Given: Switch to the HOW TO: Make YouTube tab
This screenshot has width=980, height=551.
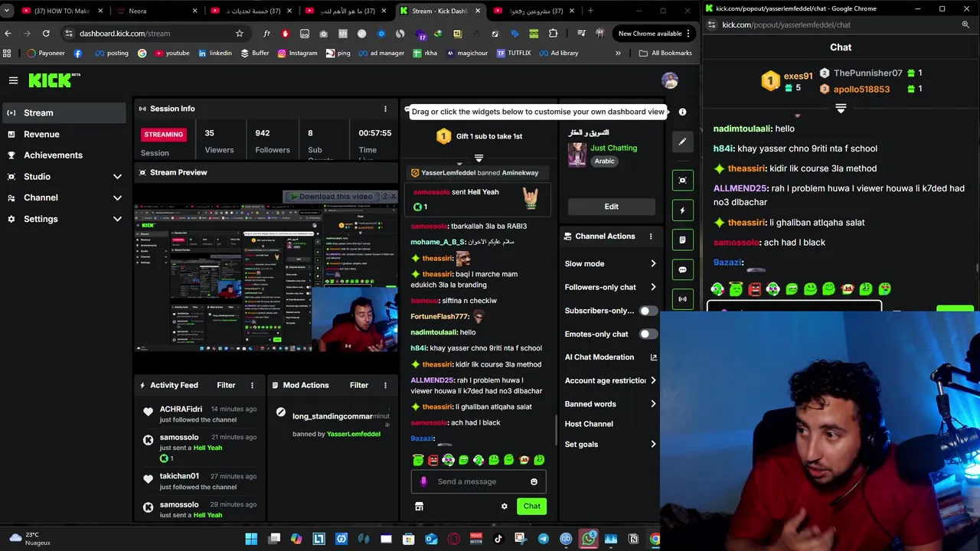Looking at the screenshot, I should [x=60, y=11].
